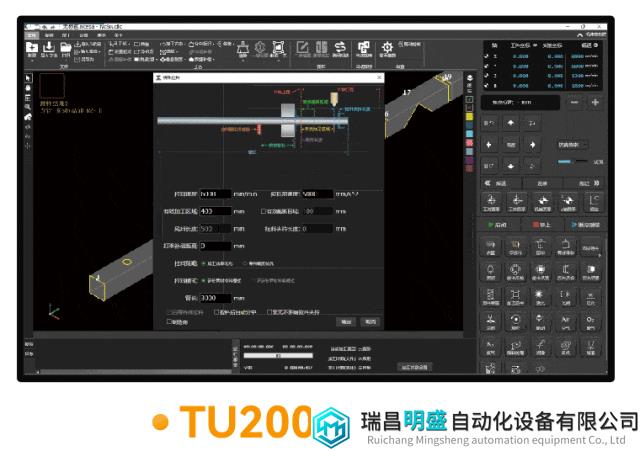The width and height of the screenshot is (640, 451).
Task: Select the hand pan tool in left toolbar
Action: tap(28, 88)
